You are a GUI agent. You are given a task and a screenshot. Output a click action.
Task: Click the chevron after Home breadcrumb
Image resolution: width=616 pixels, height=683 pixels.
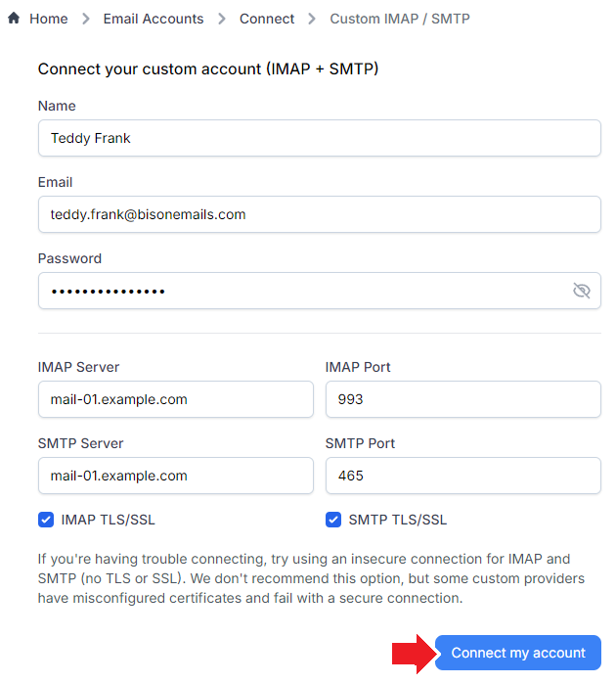point(86,19)
